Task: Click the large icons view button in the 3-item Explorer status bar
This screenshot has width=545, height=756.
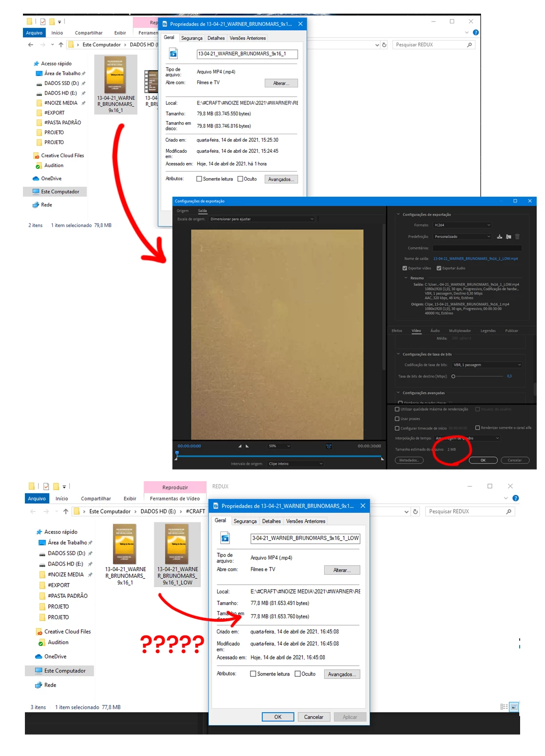Action: coord(514,707)
